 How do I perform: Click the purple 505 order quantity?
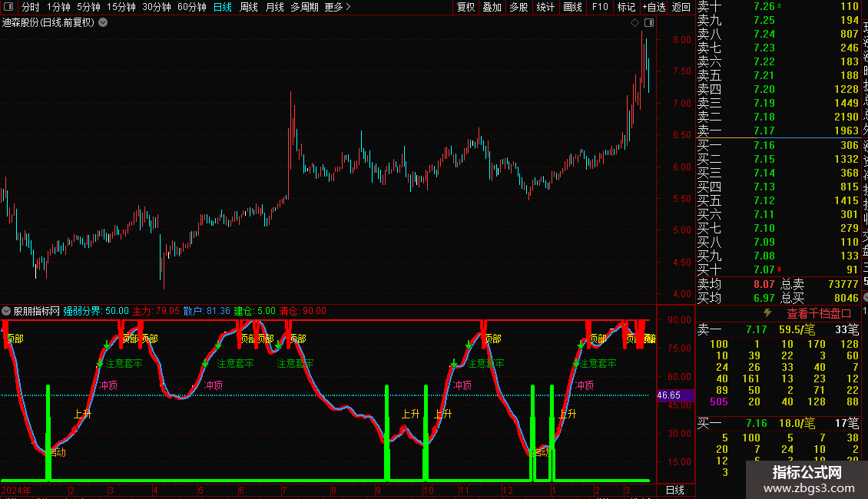(718, 402)
